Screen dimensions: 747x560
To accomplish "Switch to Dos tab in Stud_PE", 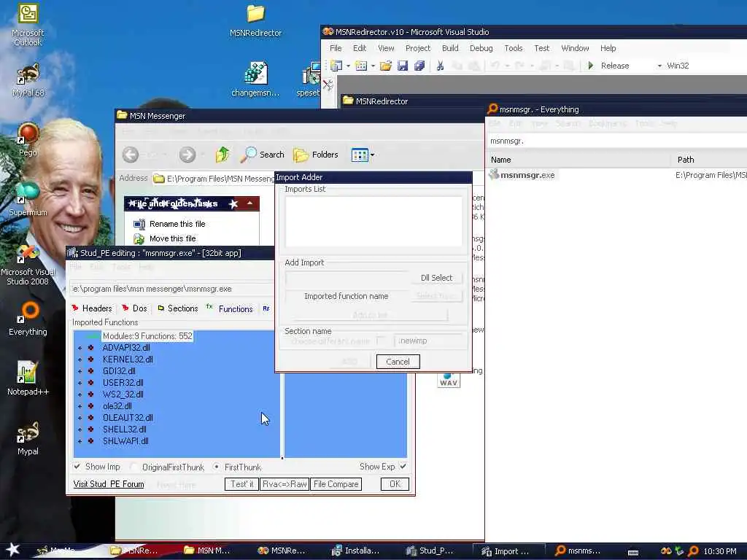I will 134,308.
